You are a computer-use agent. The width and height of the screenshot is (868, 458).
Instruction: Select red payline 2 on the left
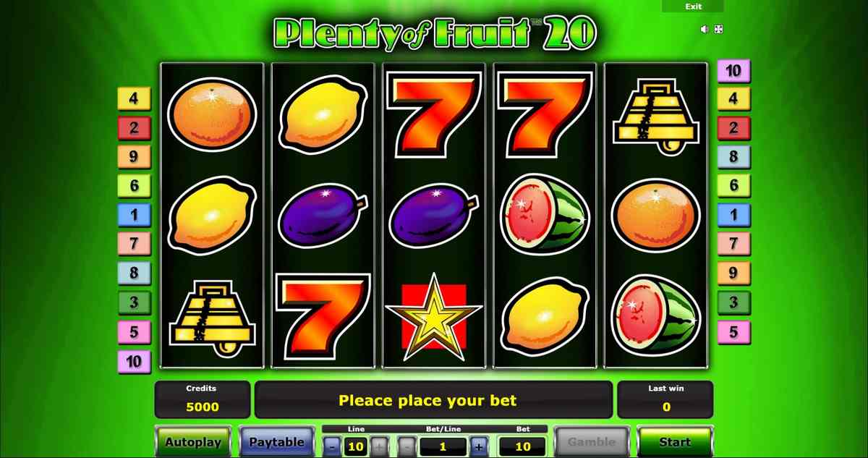(x=134, y=127)
